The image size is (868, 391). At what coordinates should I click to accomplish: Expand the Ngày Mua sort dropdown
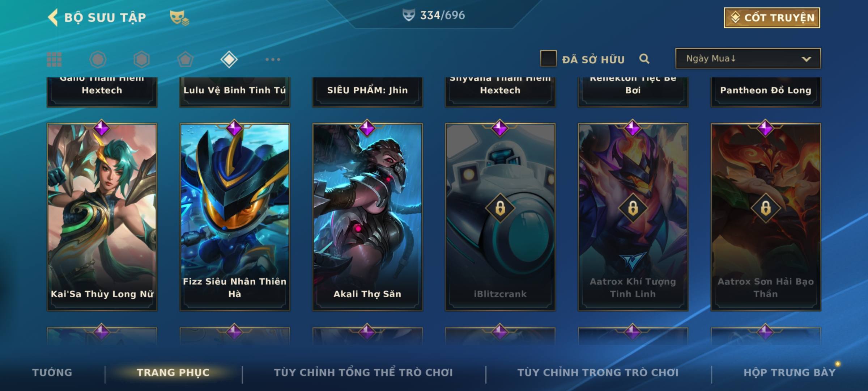coord(748,58)
